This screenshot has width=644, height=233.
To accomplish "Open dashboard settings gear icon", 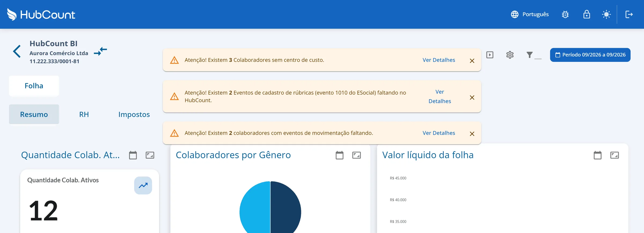I will [x=510, y=55].
